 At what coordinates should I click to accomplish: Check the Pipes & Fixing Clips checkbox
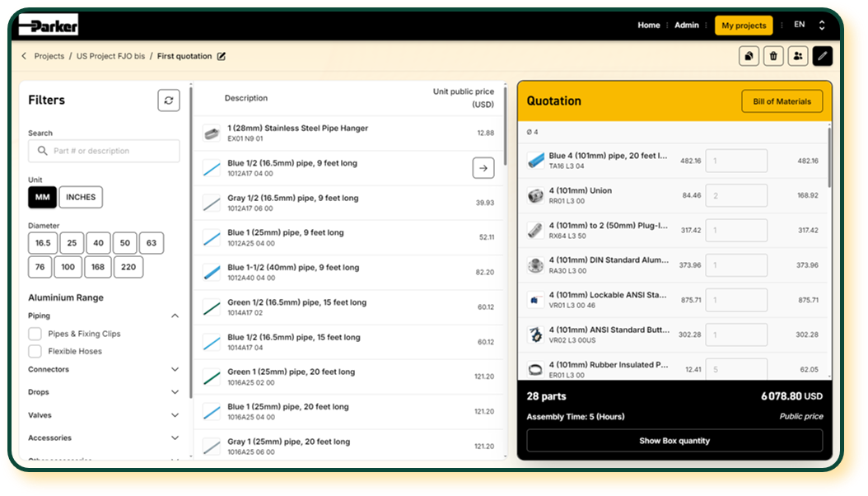point(35,334)
